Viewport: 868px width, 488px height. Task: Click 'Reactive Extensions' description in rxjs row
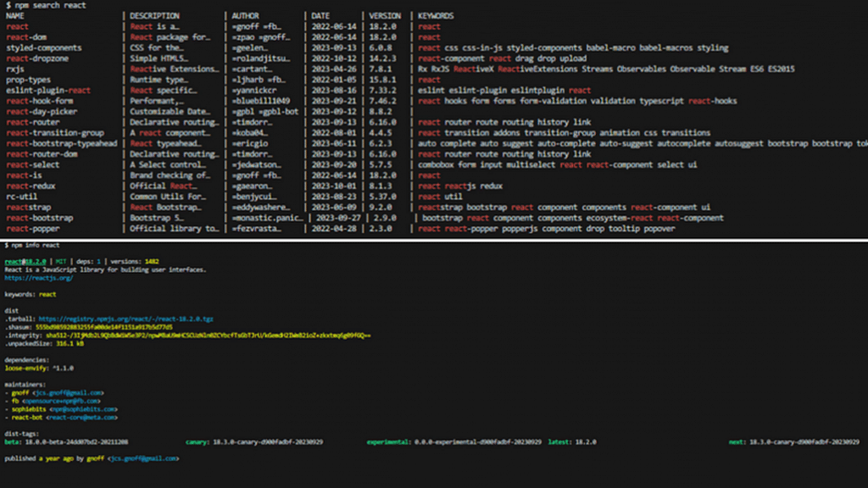coord(175,69)
